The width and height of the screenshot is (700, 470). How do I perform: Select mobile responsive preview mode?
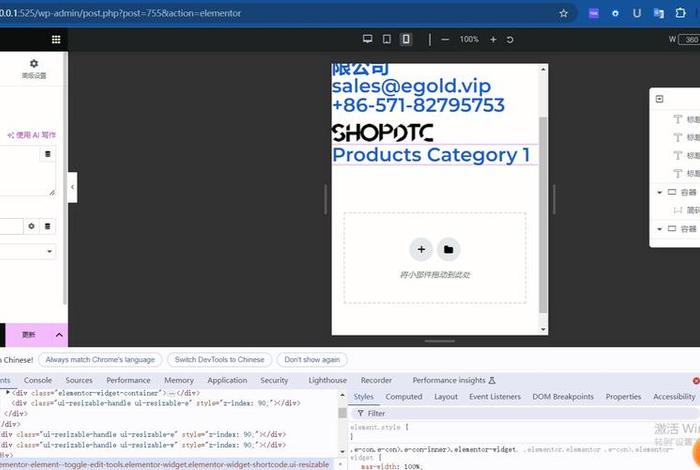pos(406,39)
